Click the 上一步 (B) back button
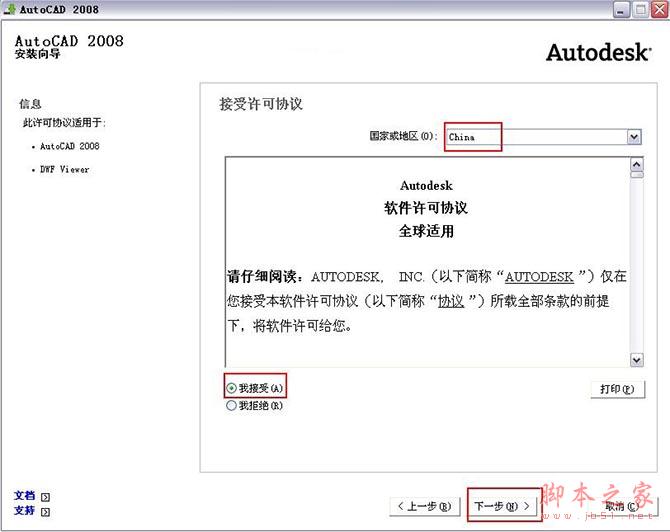The image size is (670, 532). [425, 506]
